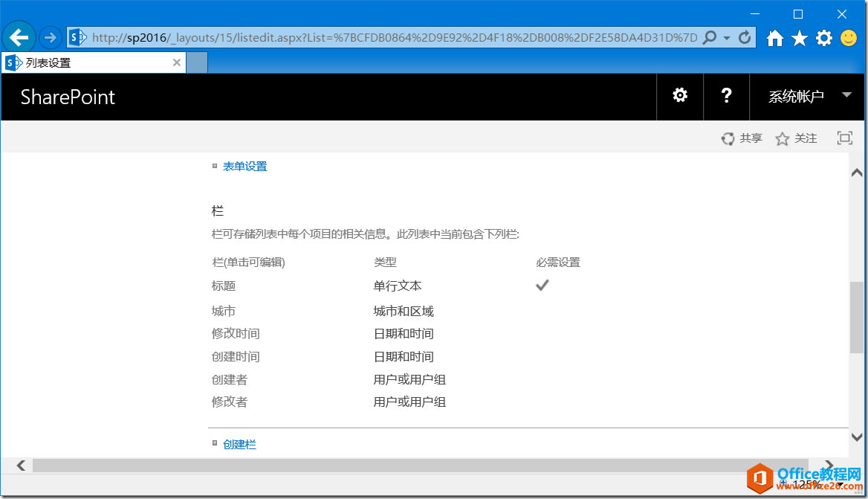Open favorites with the star toolbar icon
This screenshot has height=499, width=868.
click(x=799, y=37)
